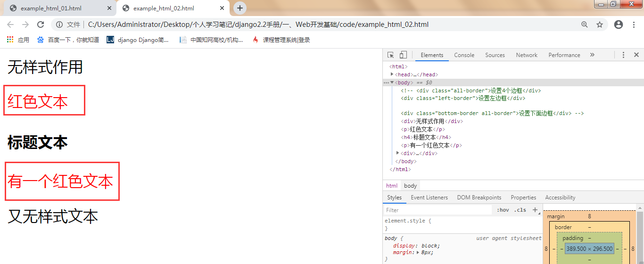The image size is (644, 264).
Task: Switch to the Console tab
Action: point(464,55)
